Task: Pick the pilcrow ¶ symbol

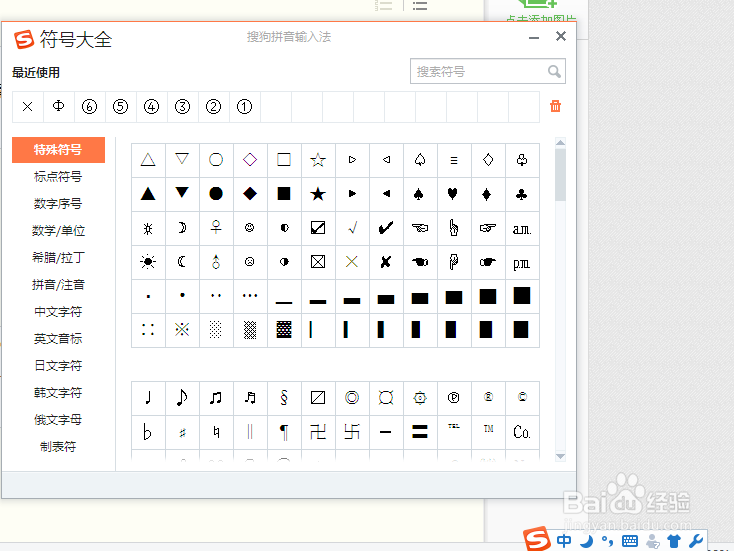Action: pyautogui.click(x=284, y=432)
